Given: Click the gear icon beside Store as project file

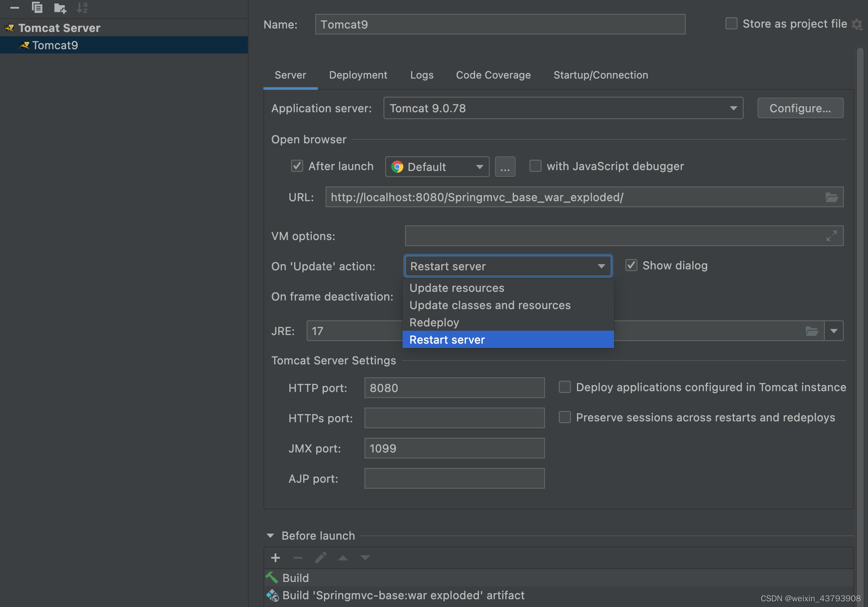Looking at the screenshot, I should point(857,24).
